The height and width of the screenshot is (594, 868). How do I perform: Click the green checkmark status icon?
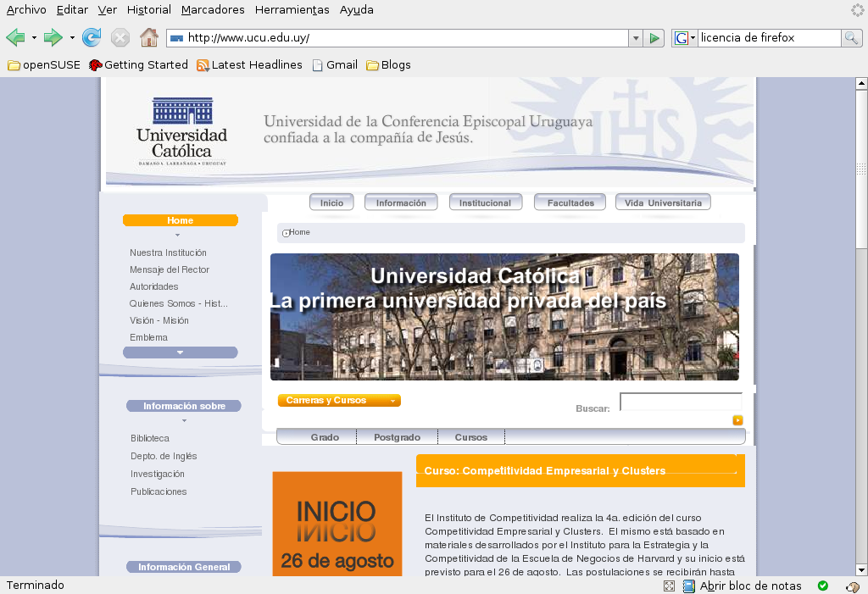click(823, 586)
